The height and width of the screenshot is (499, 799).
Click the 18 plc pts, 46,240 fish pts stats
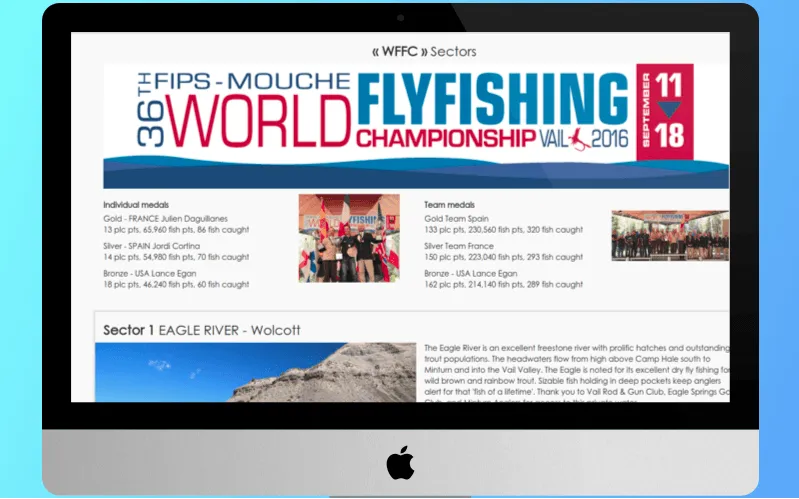point(176,284)
